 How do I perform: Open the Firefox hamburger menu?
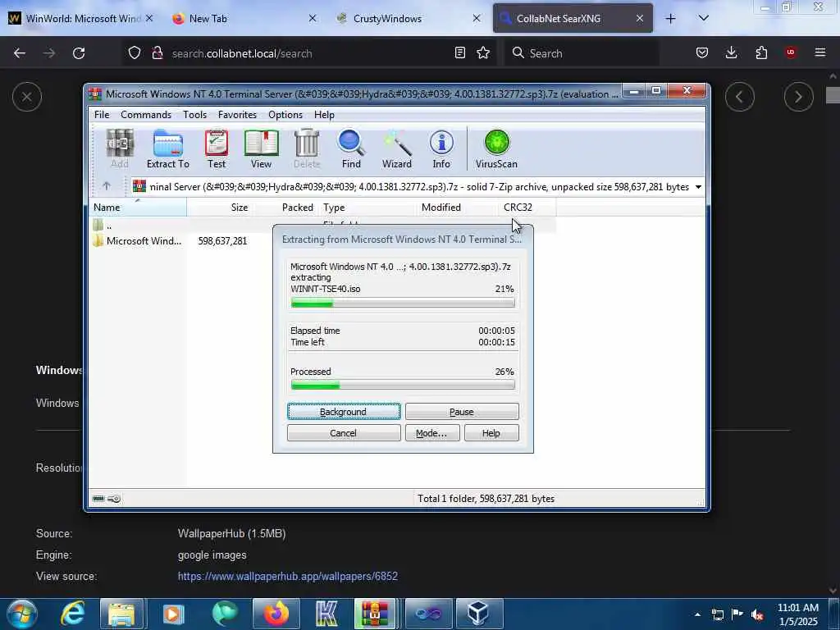(x=819, y=52)
